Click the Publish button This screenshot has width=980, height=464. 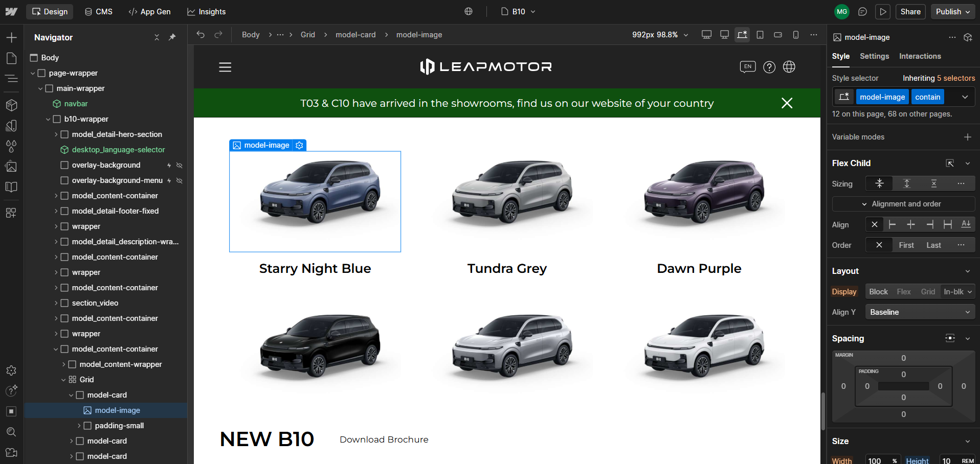[x=953, y=11]
